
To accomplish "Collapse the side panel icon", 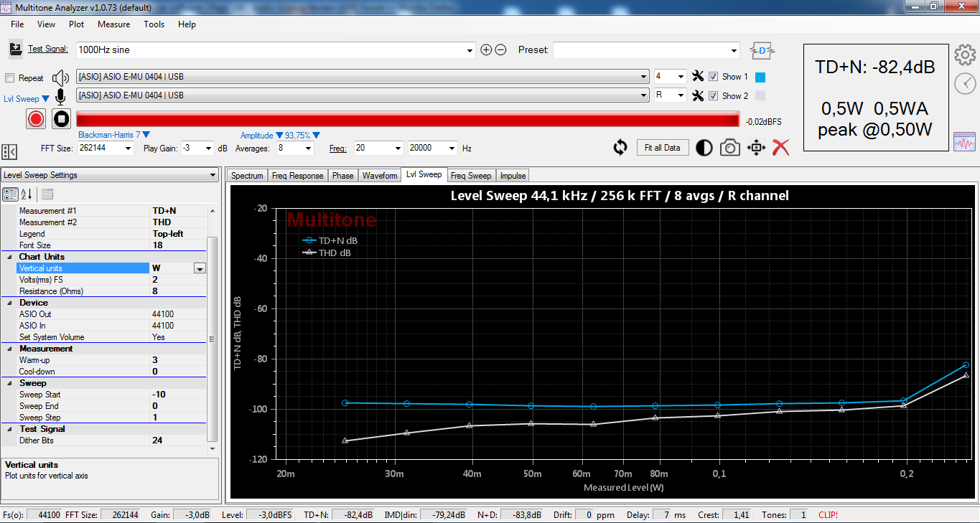I will click(9, 151).
